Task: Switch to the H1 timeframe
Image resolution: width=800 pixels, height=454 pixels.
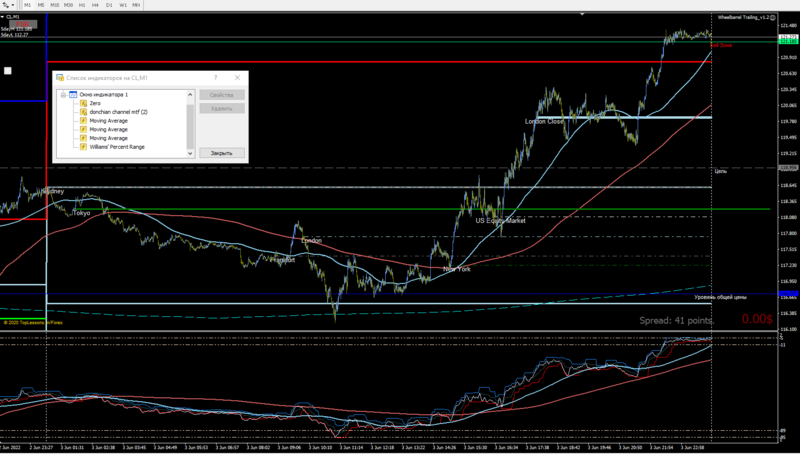Action: click(82, 5)
